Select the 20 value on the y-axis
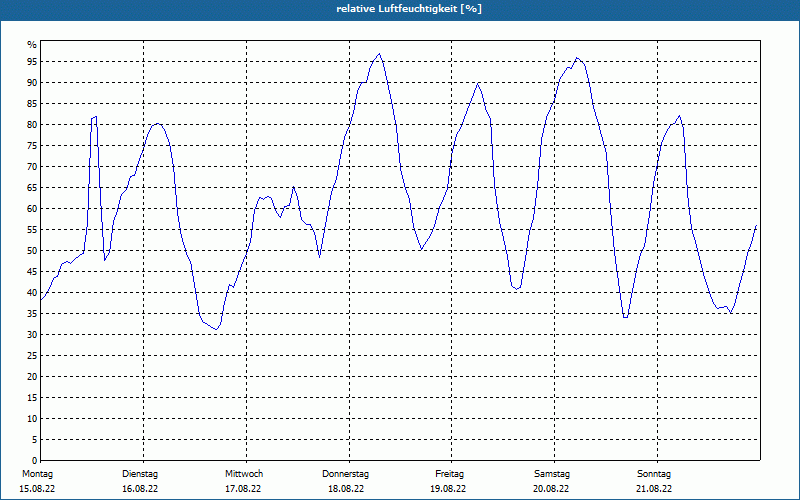This screenshot has width=800, height=500. [x=32, y=377]
